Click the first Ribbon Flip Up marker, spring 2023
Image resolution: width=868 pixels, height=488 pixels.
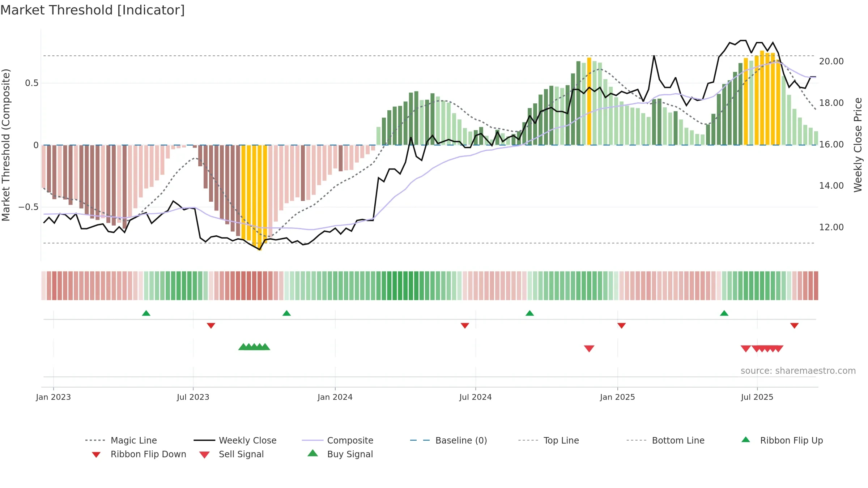[146, 313]
